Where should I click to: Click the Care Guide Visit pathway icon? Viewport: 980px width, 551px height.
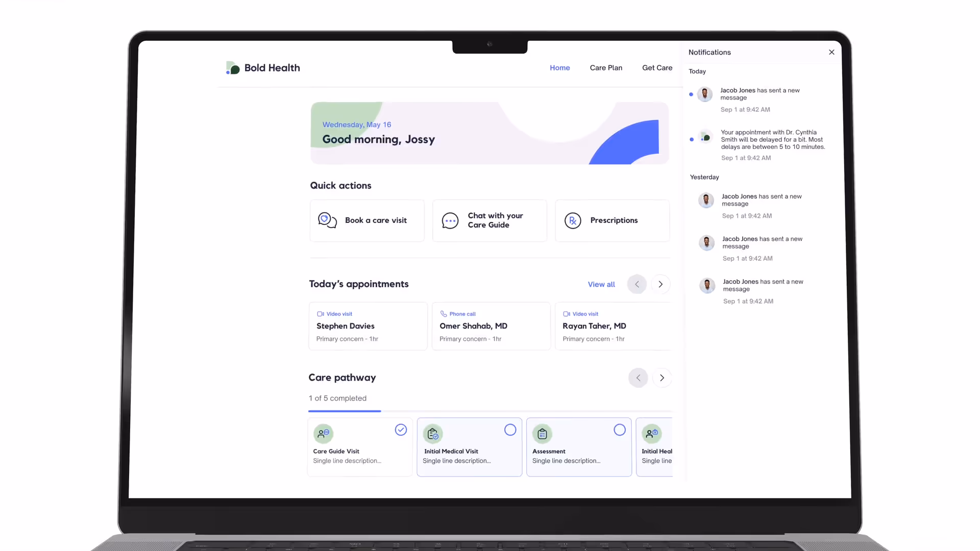click(323, 434)
